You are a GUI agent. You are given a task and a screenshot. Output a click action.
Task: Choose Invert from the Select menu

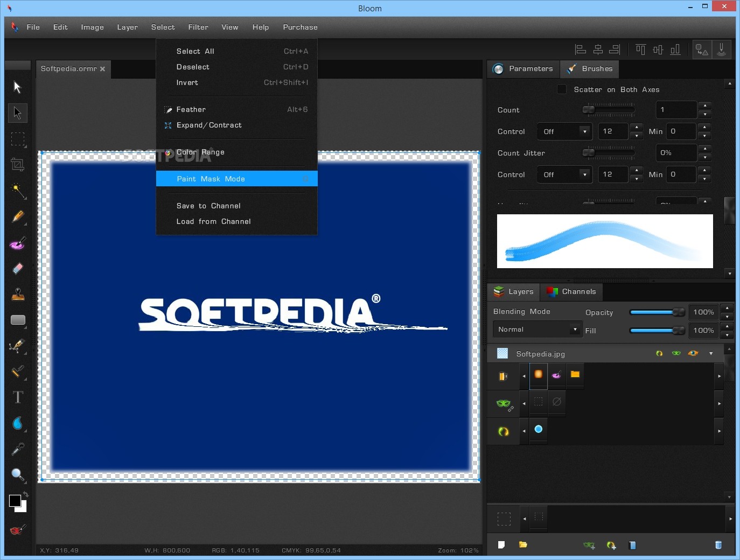(x=237, y=82)
